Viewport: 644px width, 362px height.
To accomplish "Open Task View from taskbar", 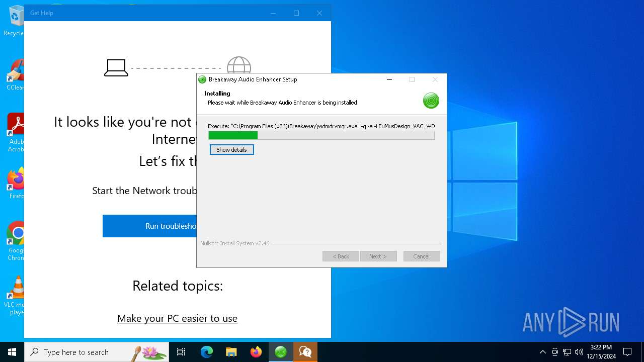I will coord(181,352).
